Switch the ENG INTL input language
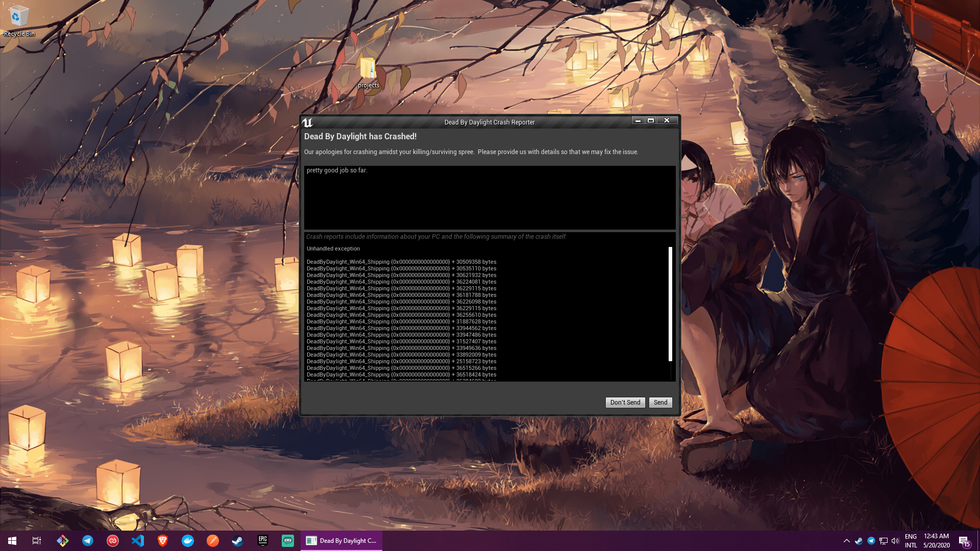This screenshot has height=551, width=980. click(x=911, y=541)
